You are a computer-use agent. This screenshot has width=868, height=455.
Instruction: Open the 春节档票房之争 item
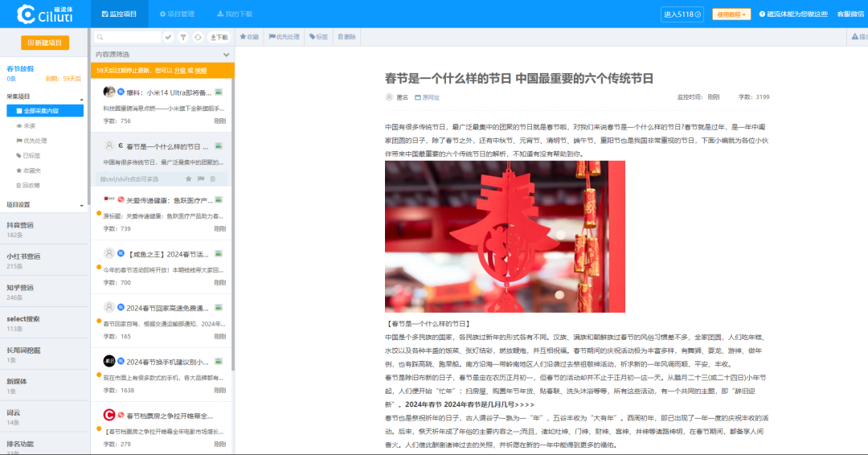pyautogui.click(x=161, y=429)
